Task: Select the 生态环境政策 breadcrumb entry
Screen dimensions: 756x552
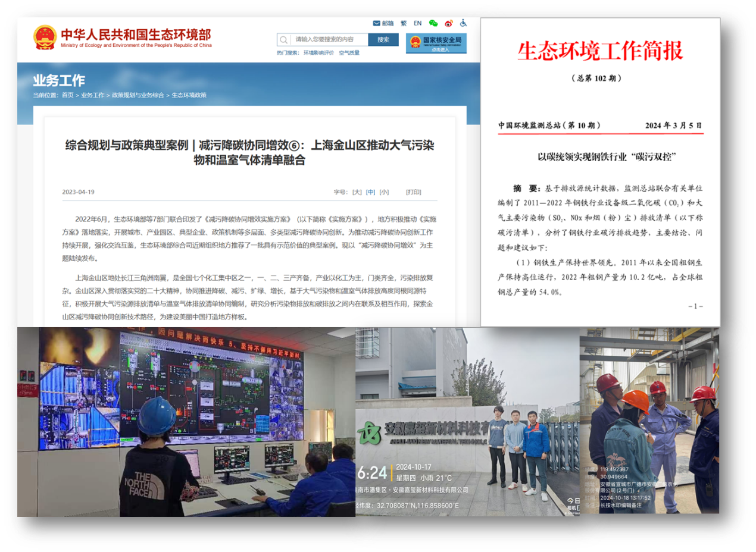Action: (x=189, y=95)
